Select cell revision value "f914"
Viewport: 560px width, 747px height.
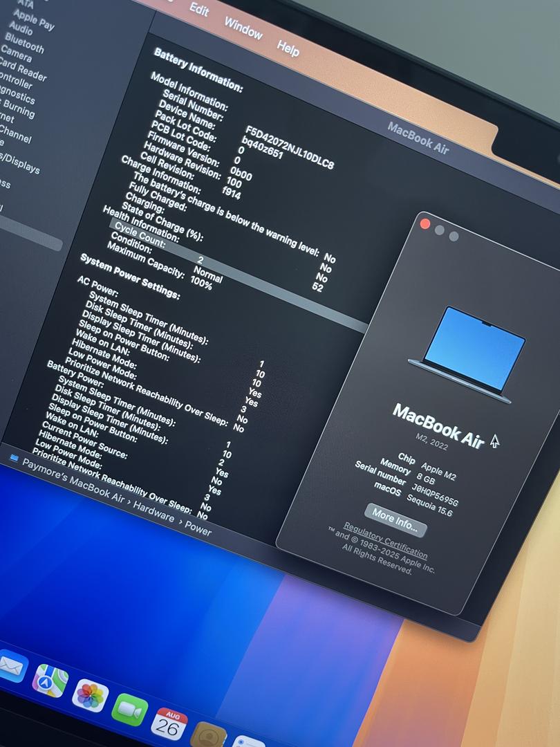point(232,192)
